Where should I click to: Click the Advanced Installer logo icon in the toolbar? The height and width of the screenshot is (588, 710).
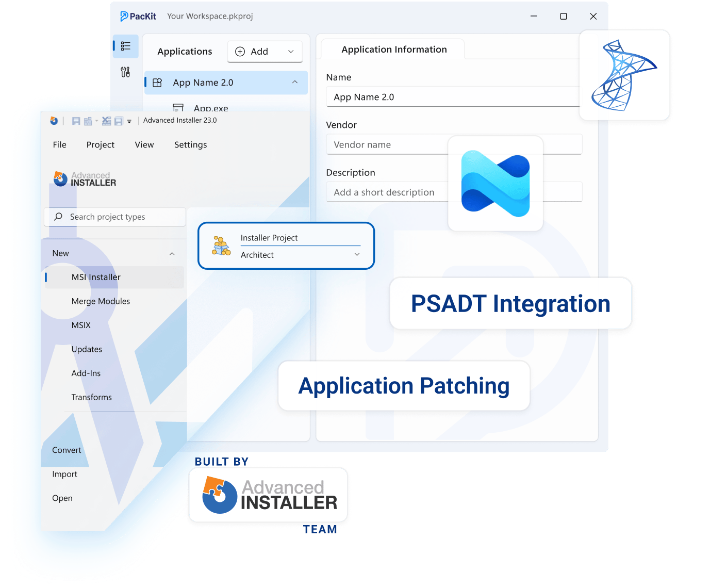click(54, 121)
